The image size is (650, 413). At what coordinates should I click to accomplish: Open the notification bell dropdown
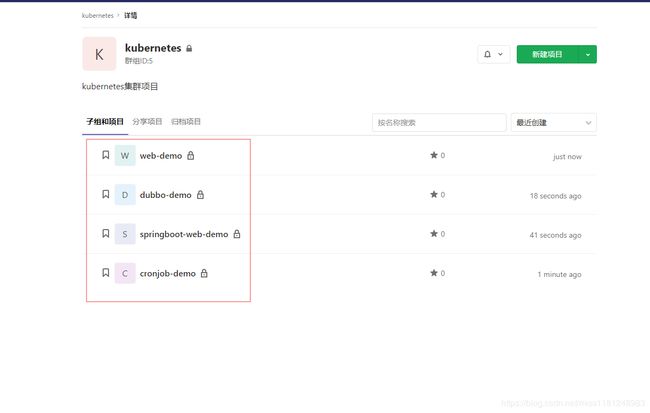(493, 54)
